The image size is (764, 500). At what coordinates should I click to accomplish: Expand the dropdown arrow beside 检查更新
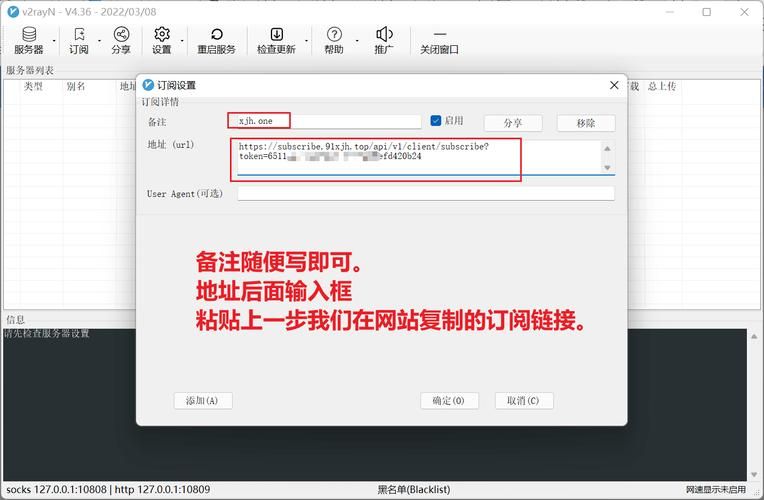pyautogui.click(x=306, y=41)
